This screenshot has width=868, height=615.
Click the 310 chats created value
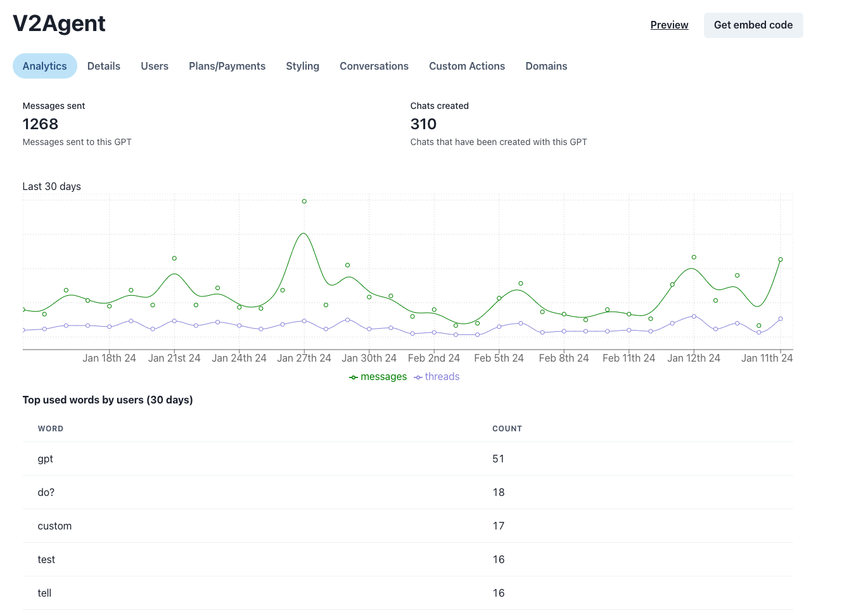point(423,124)
